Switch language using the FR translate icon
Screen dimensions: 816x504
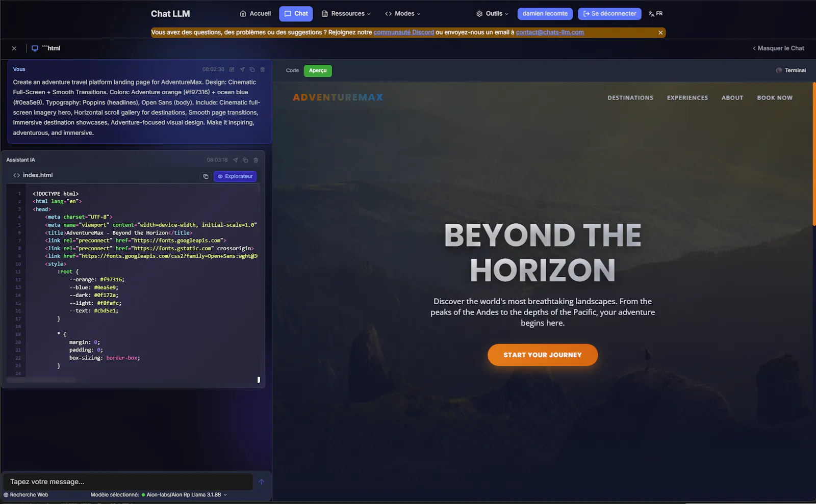click(x=655, y=14)
